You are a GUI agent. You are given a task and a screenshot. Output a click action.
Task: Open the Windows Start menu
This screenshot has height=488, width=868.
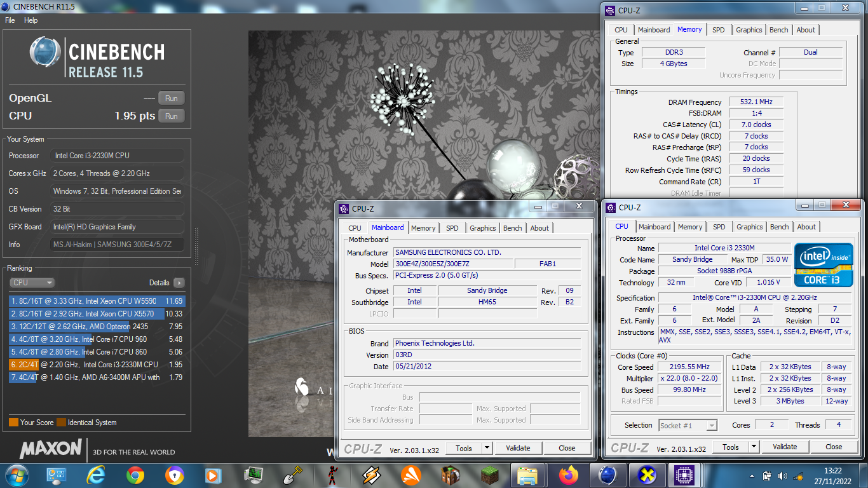click(17, 475)
